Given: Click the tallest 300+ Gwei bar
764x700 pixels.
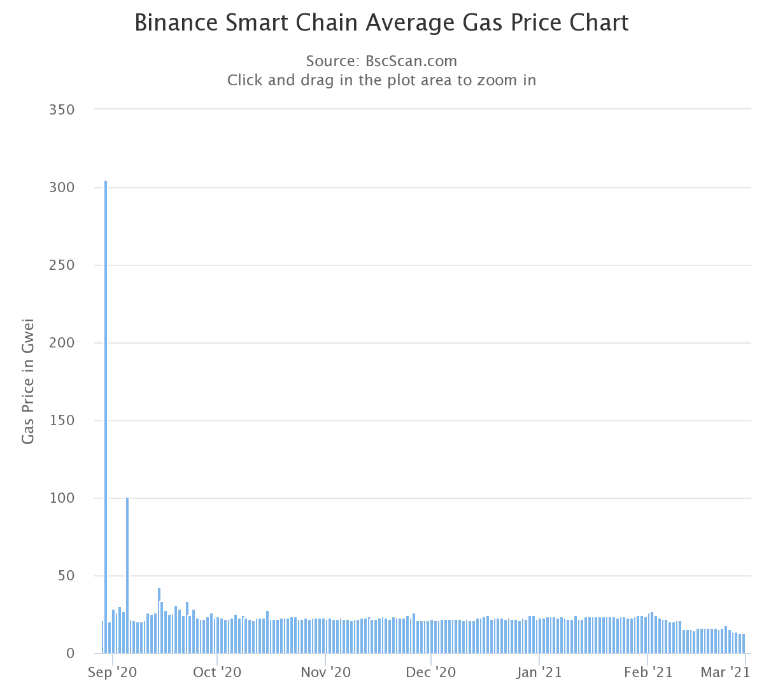Looking at the screenshot, I should pos(106,417).
